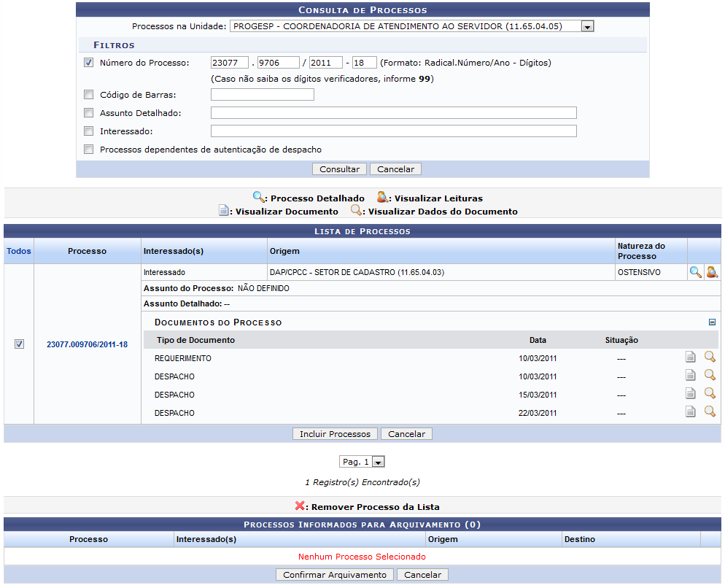Click the Consultar button
725x588 pixels.
coord(339,169)
